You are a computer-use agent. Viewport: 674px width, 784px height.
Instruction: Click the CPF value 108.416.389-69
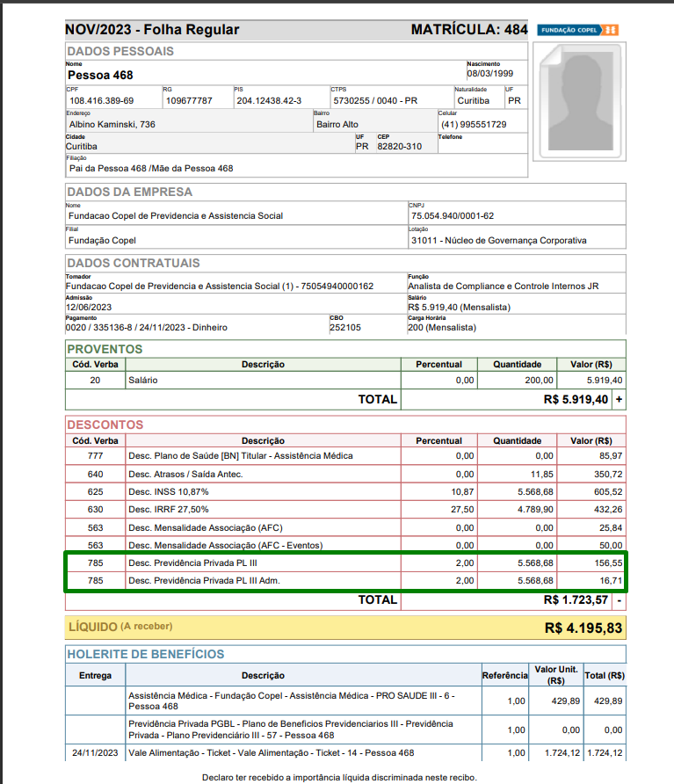tap(102, 100)
